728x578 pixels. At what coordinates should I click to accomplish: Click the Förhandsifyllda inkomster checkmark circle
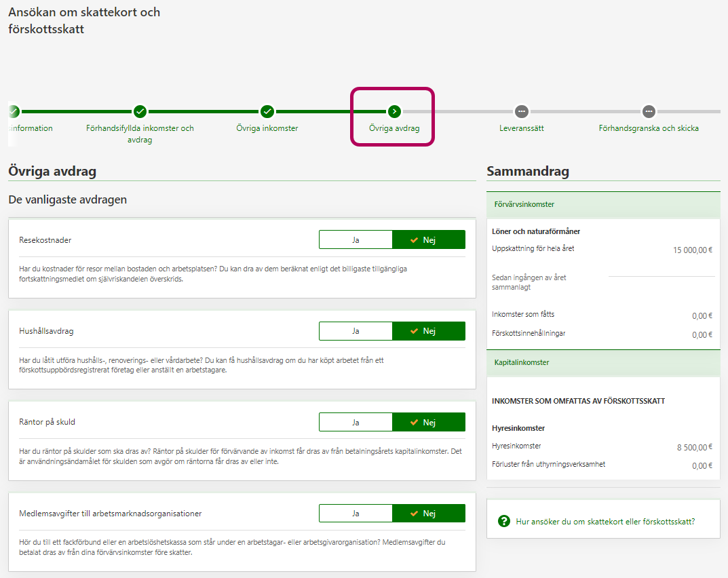[140, 111]
